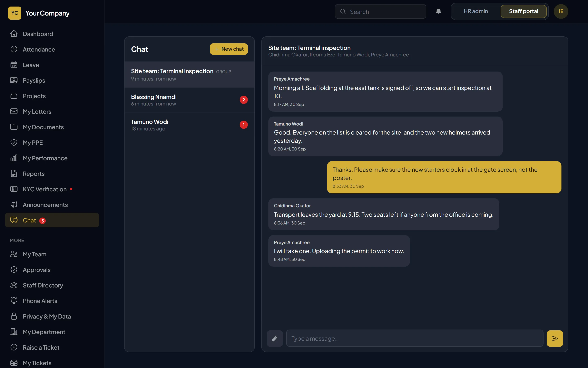Click the Leave calendar icon
588x368 pixels.
tap(14, 65)
